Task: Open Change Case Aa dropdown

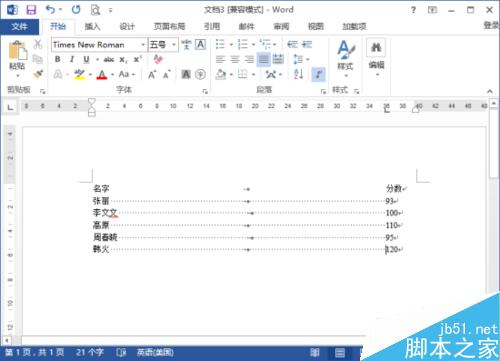Action: click(x=127, y=74)
